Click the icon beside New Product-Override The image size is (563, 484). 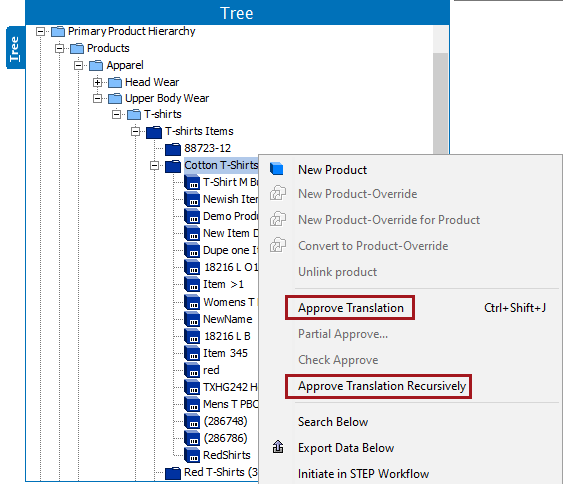point(278,194)
